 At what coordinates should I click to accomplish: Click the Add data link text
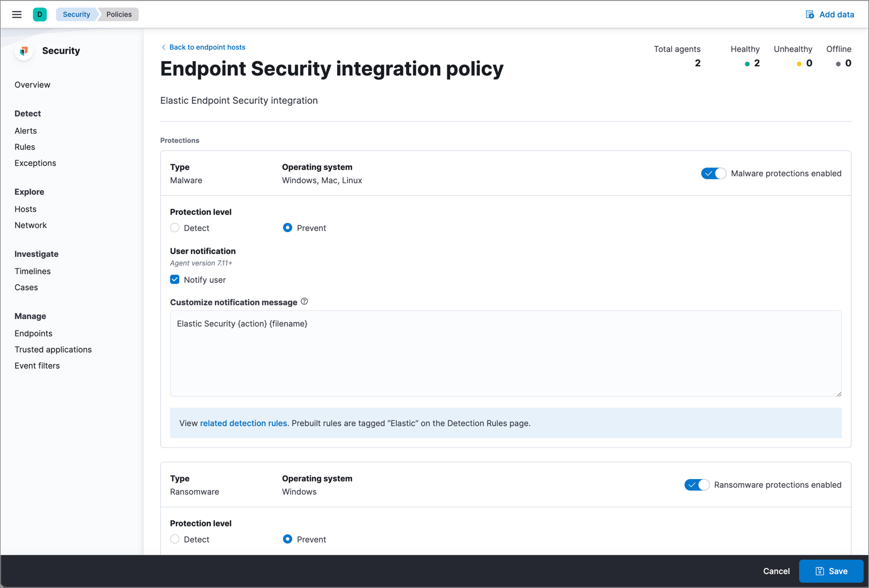click(x=837, y=14)
